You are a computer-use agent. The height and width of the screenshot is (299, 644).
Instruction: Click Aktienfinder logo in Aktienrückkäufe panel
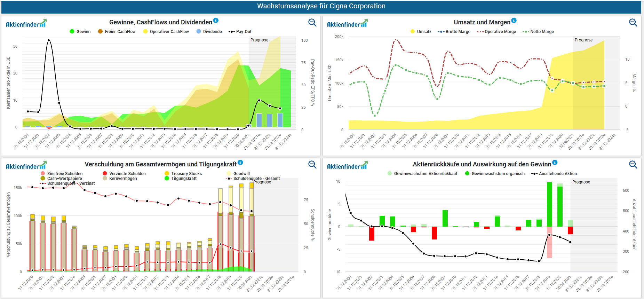(347, 166)
